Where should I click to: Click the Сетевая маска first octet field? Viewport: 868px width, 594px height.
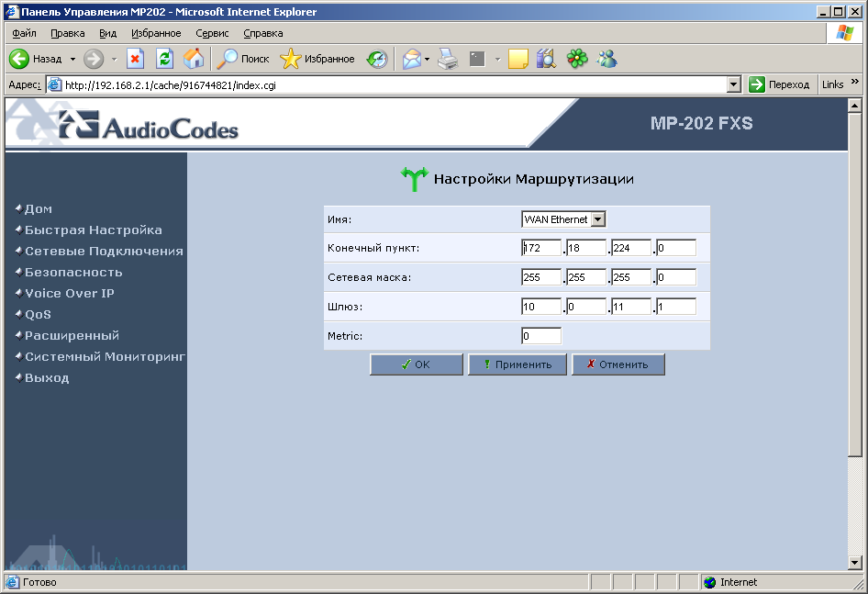pos(541,277)
